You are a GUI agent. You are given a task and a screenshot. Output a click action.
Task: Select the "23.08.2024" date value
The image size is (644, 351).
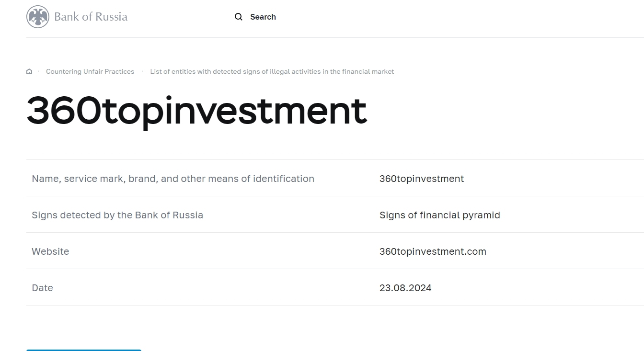tap(405, 288)
